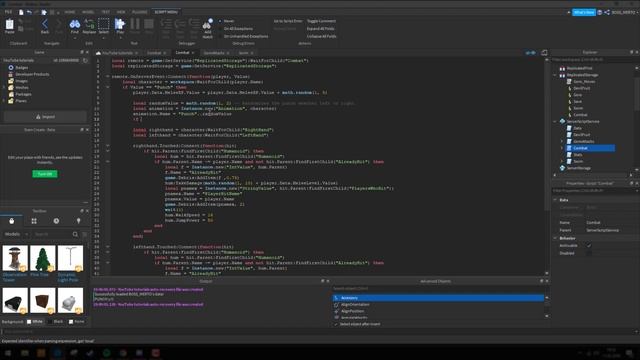Viewport: 640px width, 360px height.
Task: Open Toolbox Recent clock tab
Action: 56,221
